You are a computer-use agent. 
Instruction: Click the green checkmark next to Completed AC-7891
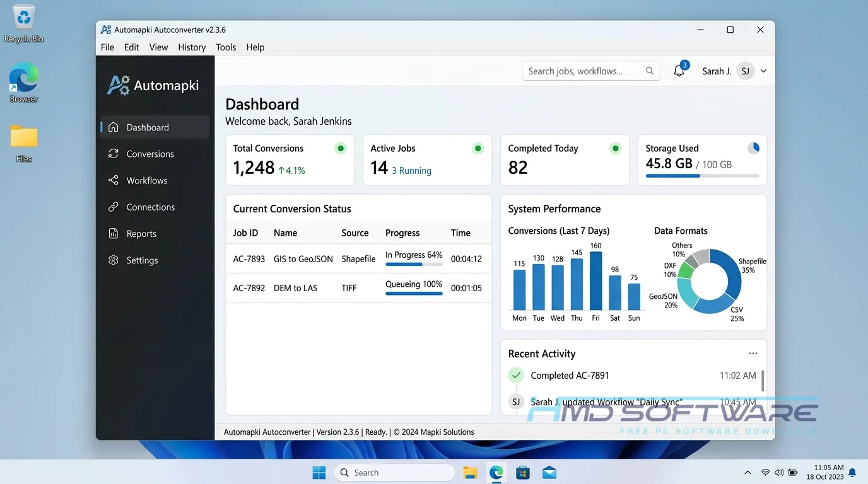pos(516,376)
